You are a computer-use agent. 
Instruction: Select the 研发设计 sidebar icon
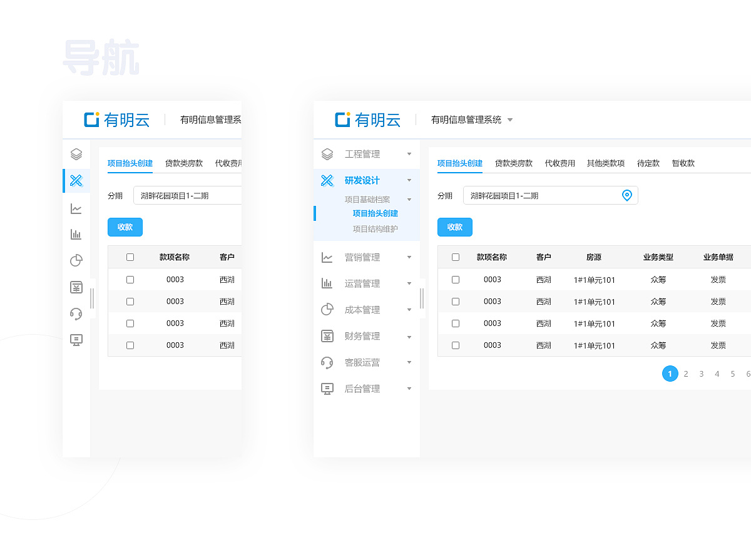pos(327,180)
